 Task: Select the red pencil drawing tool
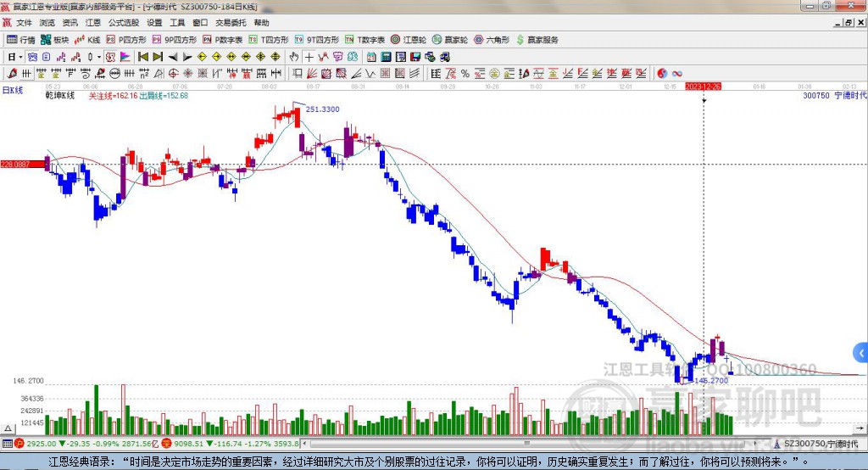coord(11,73)
